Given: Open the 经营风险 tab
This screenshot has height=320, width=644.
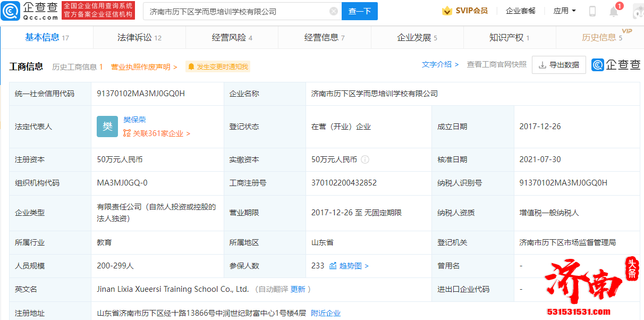Looking at the screenshot, I should [232, 37].
